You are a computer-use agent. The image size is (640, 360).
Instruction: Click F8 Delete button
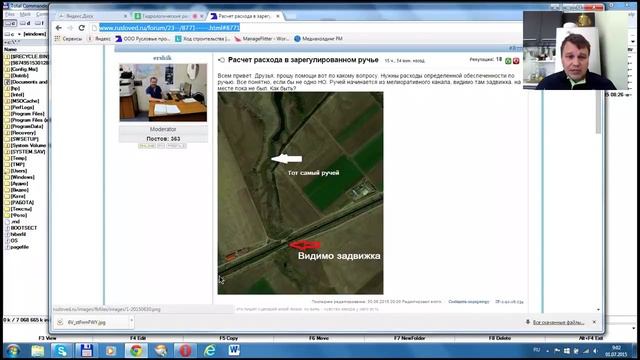(500, 338)
